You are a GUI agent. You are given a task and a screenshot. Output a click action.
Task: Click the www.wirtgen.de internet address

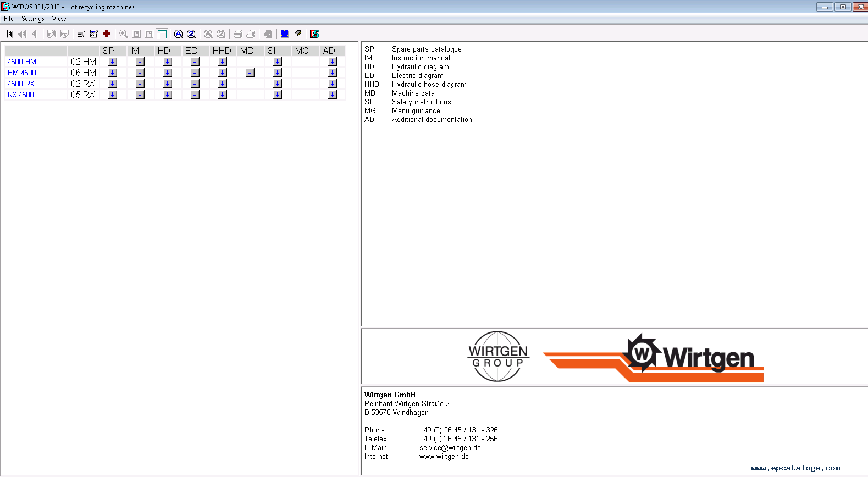pos(444,457)
